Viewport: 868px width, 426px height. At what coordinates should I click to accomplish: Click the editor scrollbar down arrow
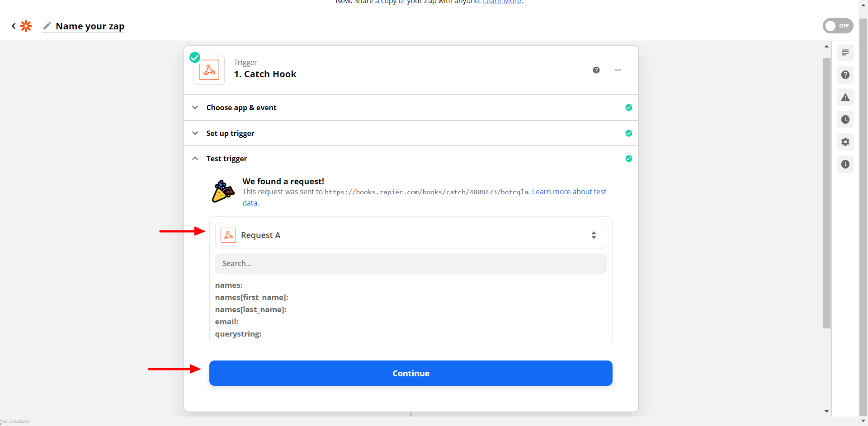click(827, 411)
